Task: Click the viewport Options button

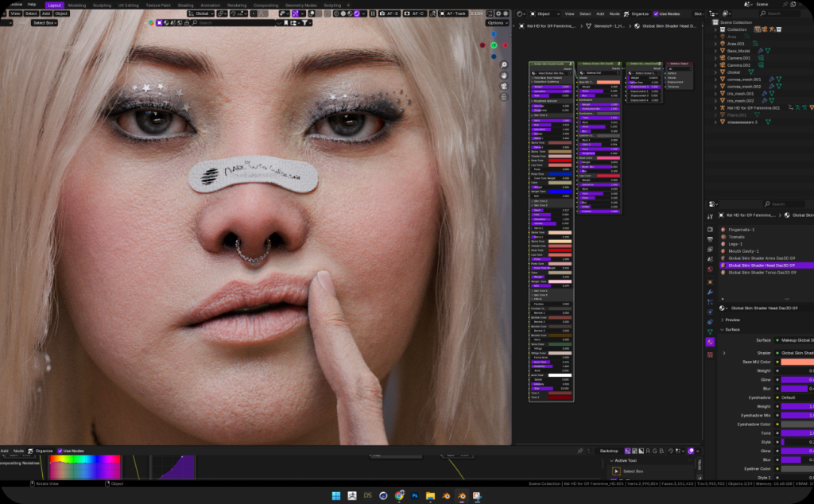Action: coord(498,23)
